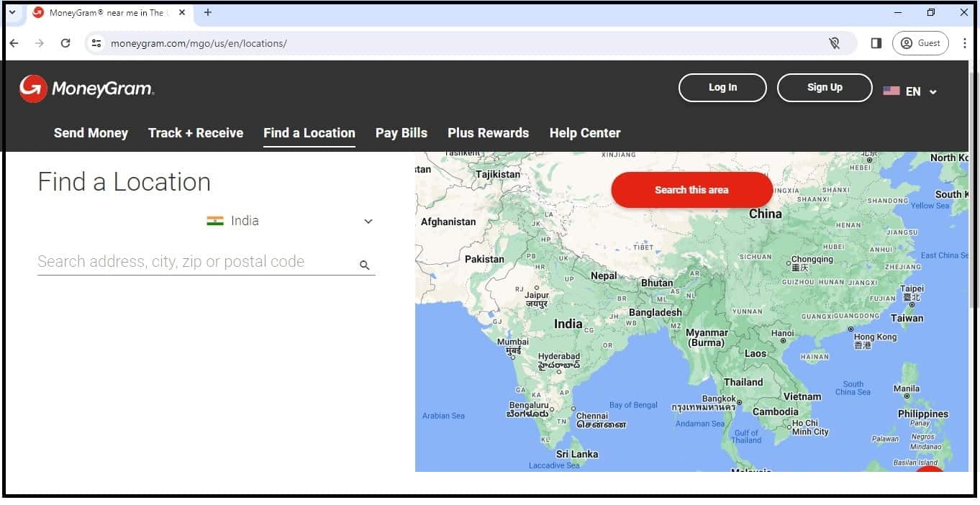Open the site information icon in address bar

(96, 43)
